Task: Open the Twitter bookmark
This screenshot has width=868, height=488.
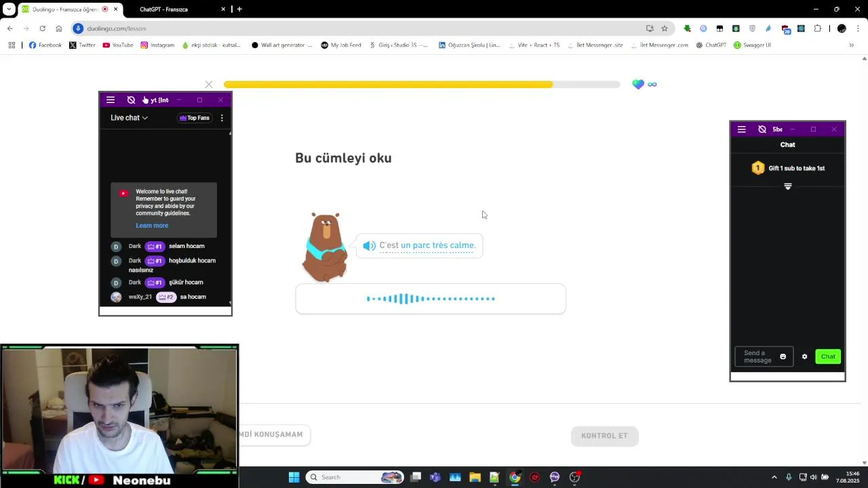Action: click(82, 45)
